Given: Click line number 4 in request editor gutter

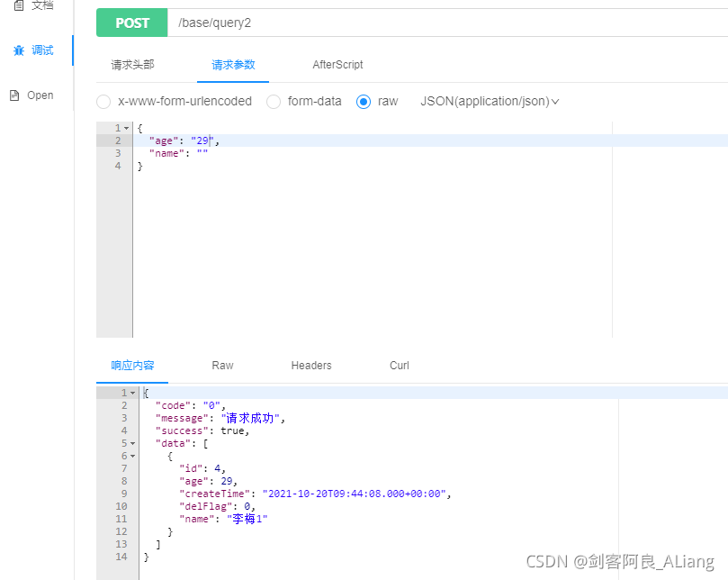Looking at the screenshot, I should 118,166.
